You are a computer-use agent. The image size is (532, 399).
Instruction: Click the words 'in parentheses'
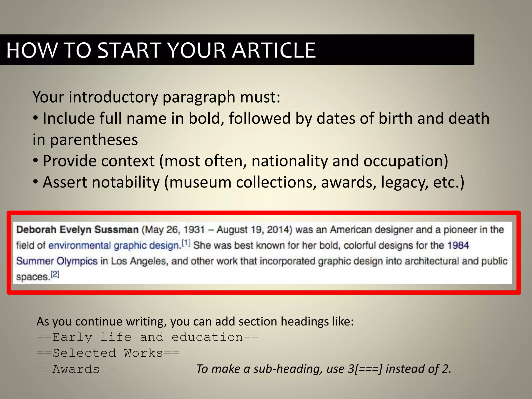tap(85, 140)
